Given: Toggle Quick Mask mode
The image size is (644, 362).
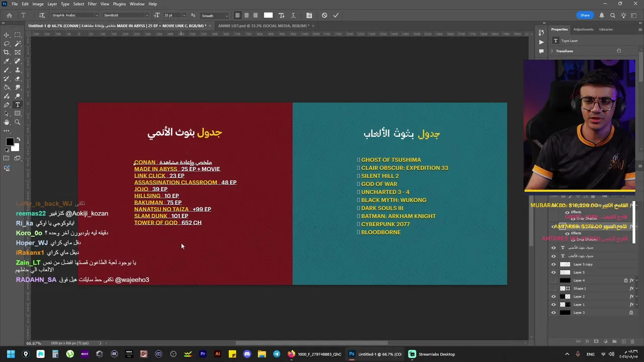Looking at the screenshot, I should point(7,158).
